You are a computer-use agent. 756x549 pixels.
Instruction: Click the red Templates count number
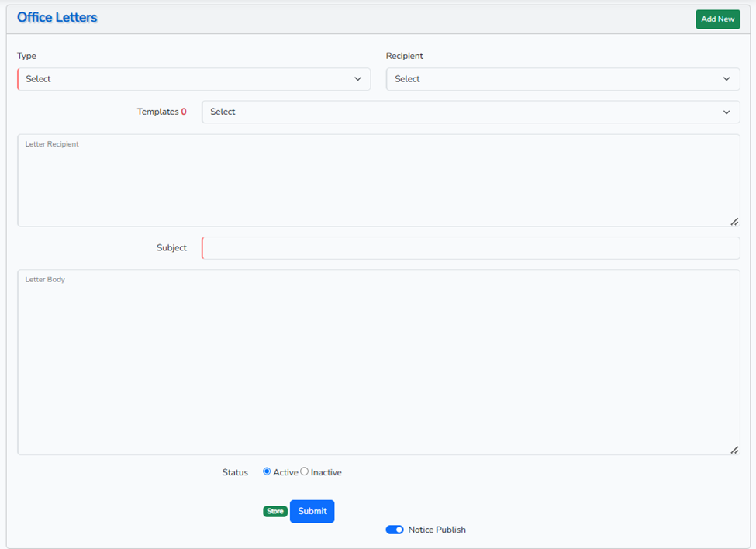click(184, 112)
